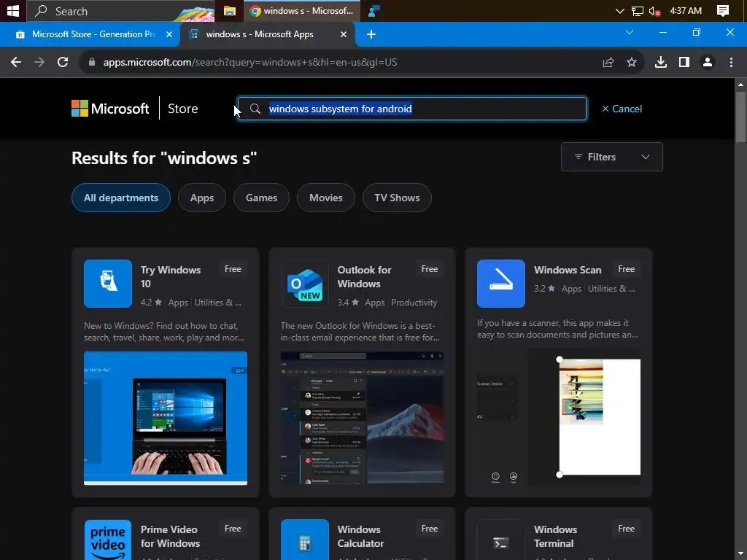Viewport: 747px width, 560px height.
Task: Open network status tray icon
Action: (x=637, y=11)
